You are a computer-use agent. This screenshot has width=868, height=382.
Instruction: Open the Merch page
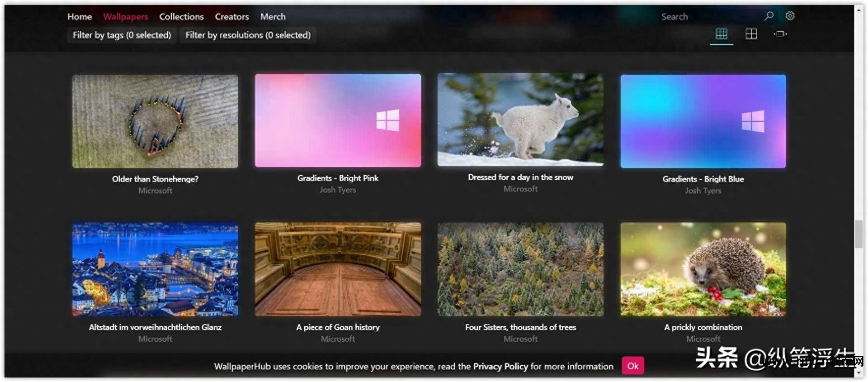273,17
